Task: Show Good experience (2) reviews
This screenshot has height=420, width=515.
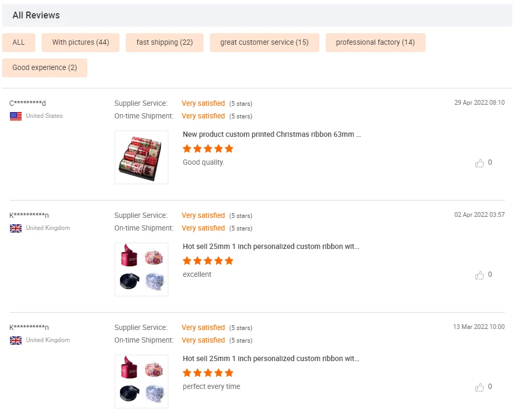Action: coord(45,68)
